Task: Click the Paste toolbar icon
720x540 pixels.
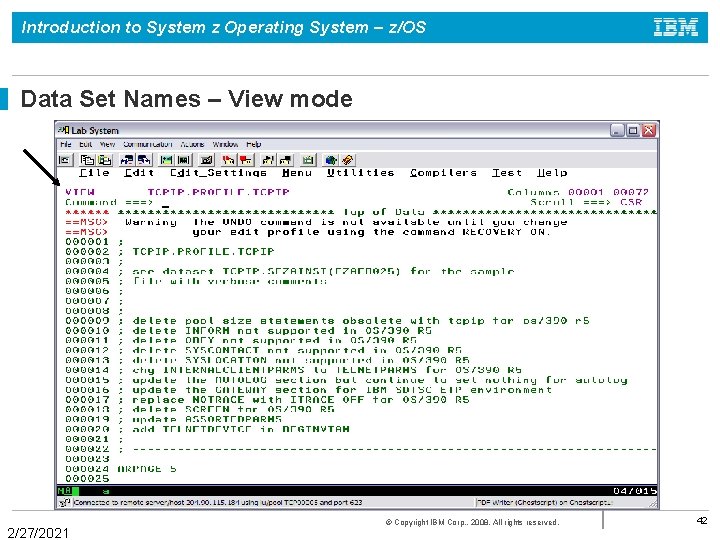Action: (105, 160)
